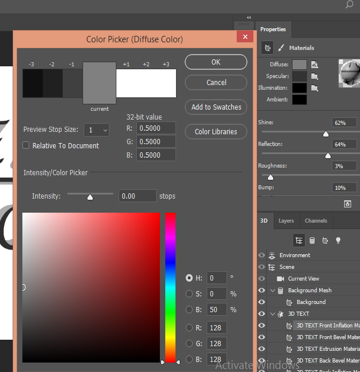Click the Front Bevel material icon
Viewport: 360px width, 372px height.
(x=289, y=337)
